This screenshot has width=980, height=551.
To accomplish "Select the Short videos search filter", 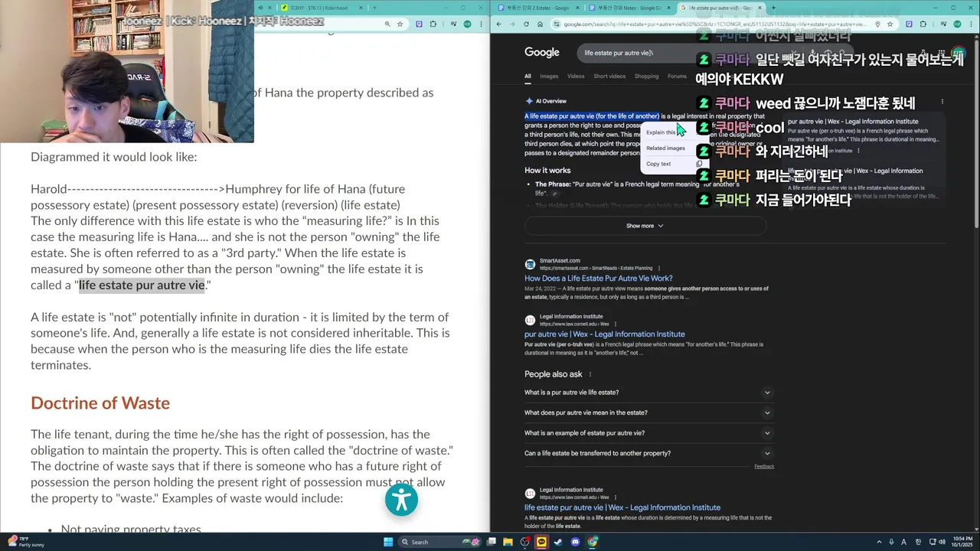I will pos(609,77).
